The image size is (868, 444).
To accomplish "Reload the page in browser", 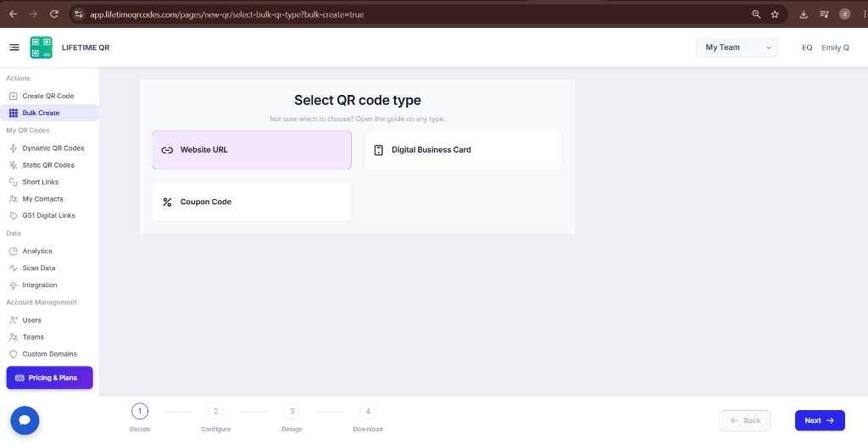I will click(54, 14).
